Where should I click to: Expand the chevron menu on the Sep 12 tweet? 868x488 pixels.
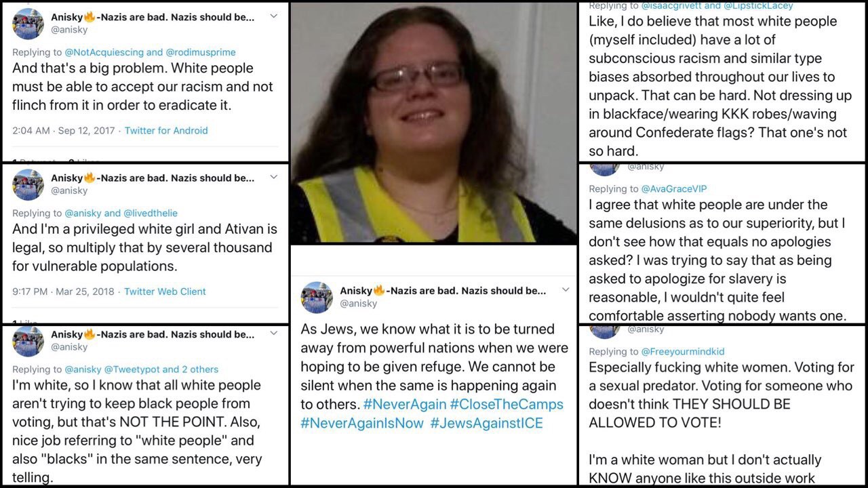(273, 16)
